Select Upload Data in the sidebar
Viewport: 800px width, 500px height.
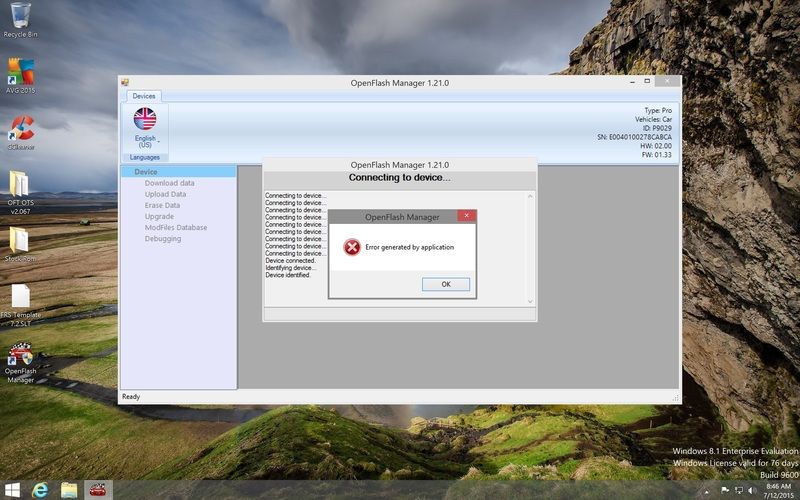[x=165, y=194]
